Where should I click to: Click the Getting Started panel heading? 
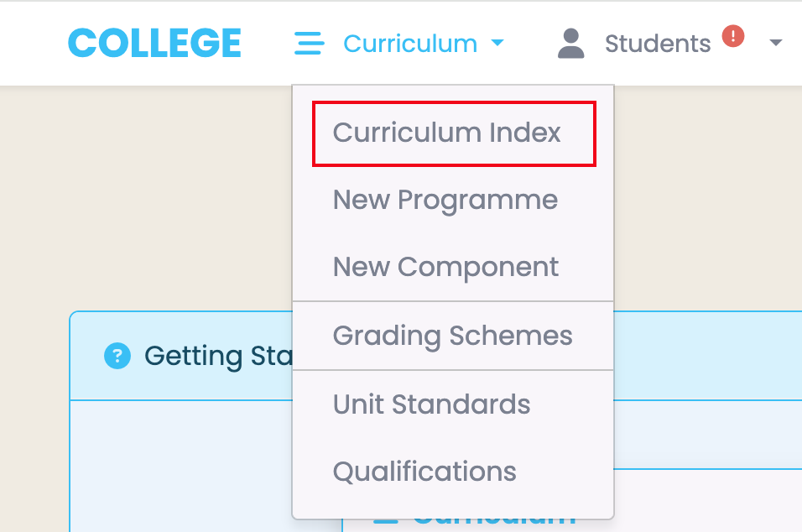coord(218,356)
